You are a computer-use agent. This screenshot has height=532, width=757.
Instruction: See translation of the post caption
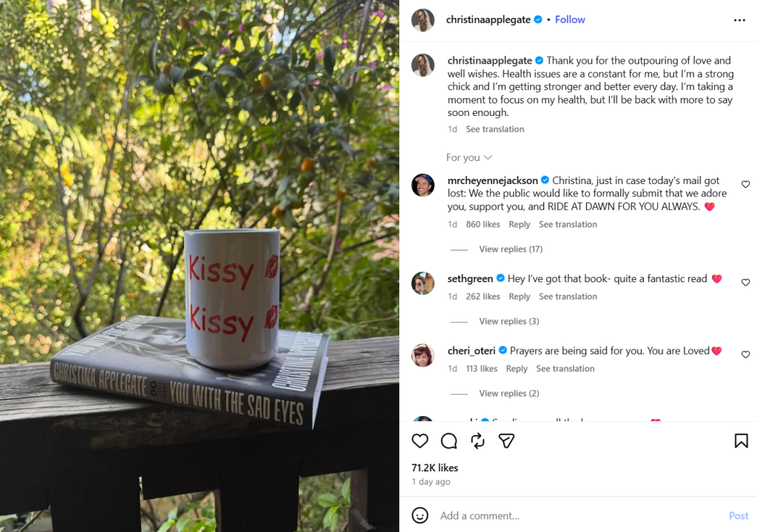tap(495, 129)
